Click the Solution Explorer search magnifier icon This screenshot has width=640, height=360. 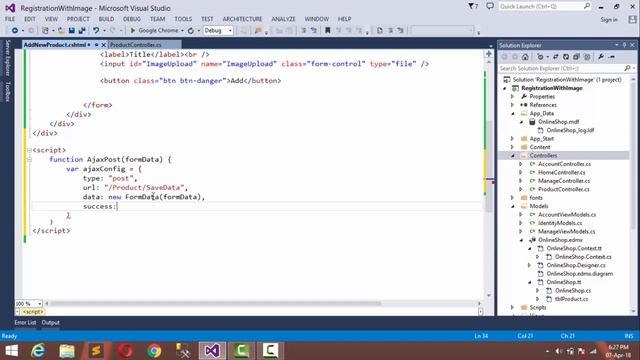coord(627,68)
